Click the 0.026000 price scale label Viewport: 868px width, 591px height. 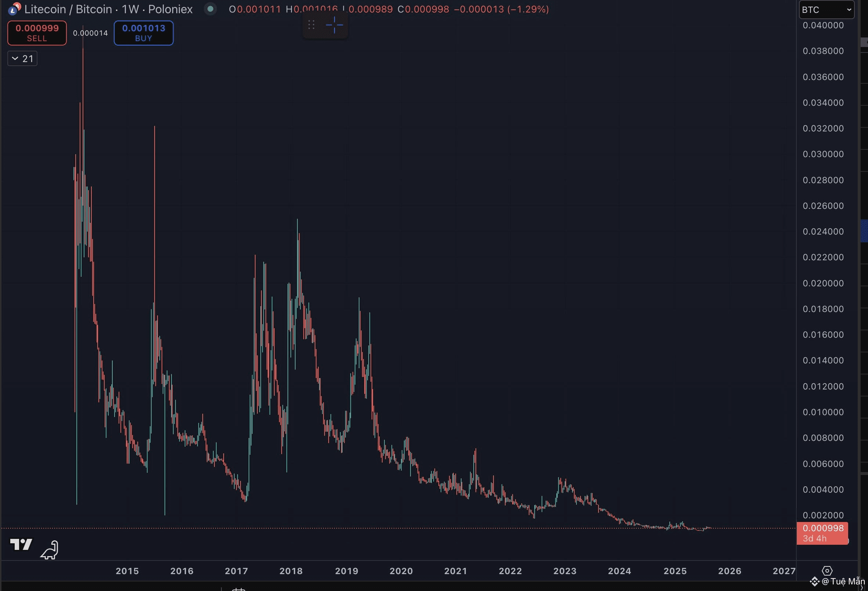pyautogui.click(x=823, y=206)
